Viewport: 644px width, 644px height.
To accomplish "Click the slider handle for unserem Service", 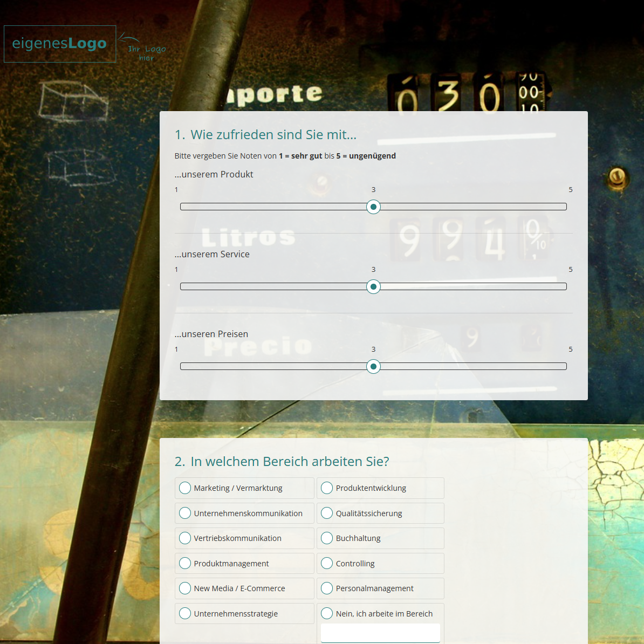I will pyautogui.click(x=373, y=287).
